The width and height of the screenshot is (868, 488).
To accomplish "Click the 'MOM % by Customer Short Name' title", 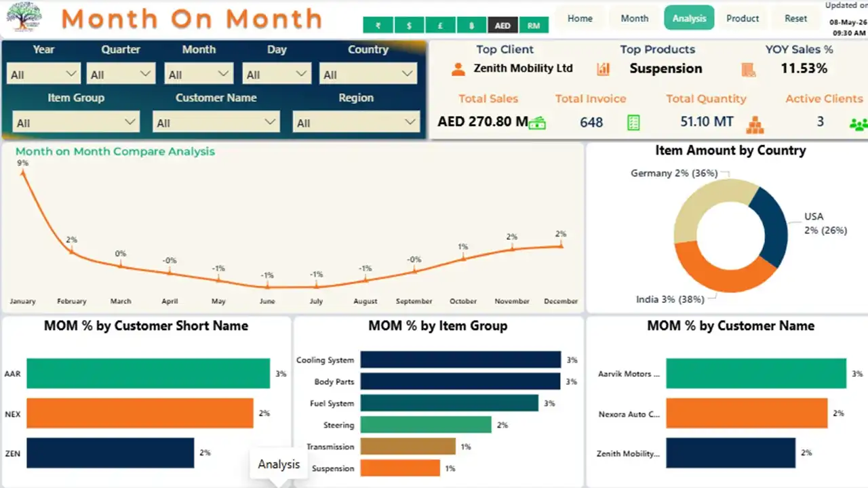I will [x=146, y=326].
